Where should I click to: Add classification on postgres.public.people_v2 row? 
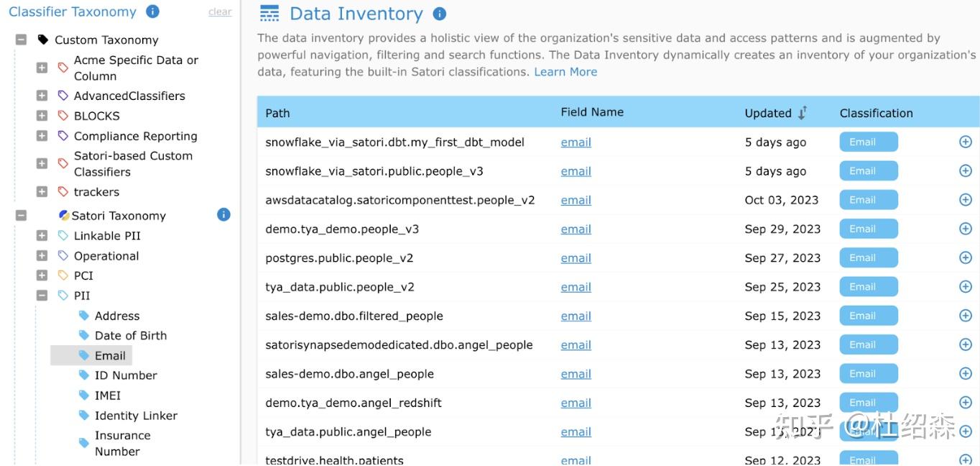pos(966,257)
